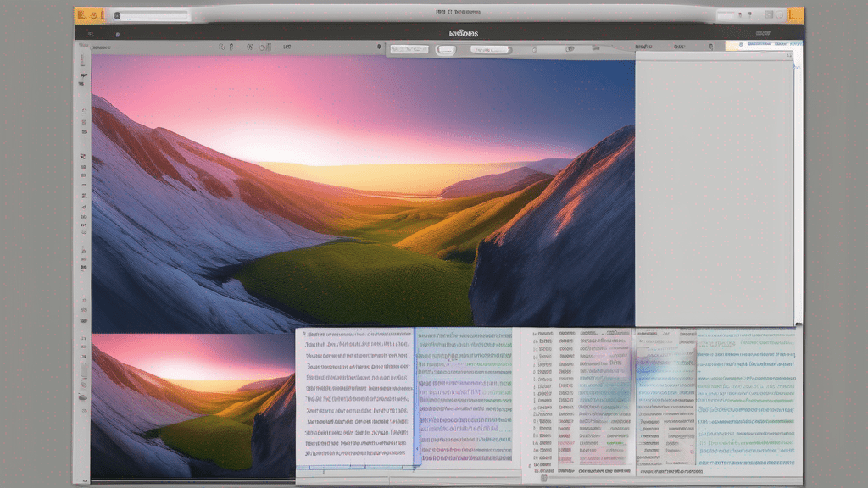Viewport: 868px width, 488px height.
Task: Select the landscape thumbnail below the main canvas
Action: [192, 405]
